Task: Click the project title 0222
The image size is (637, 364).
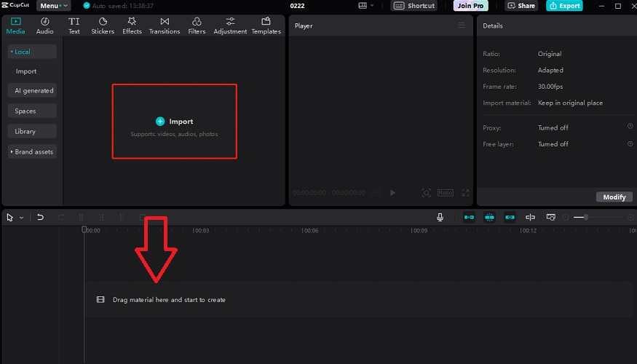Action: tap(297, 6)
